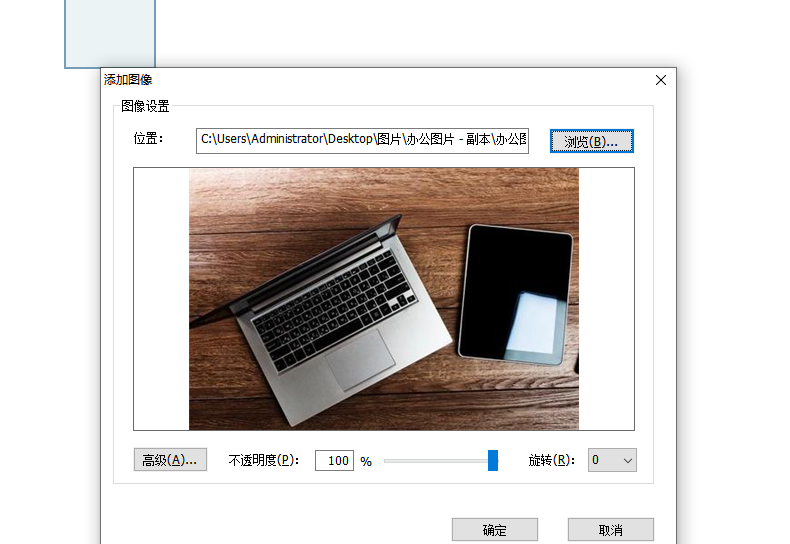Click the 浏览(B)... browse button

point(591,141)
